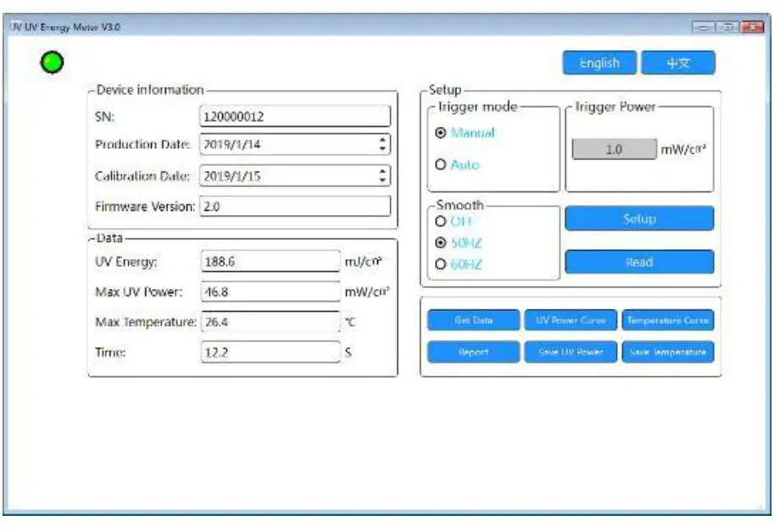Click the Trigger Power value field
Screen dimensions: 780x532
pos(614,149)
